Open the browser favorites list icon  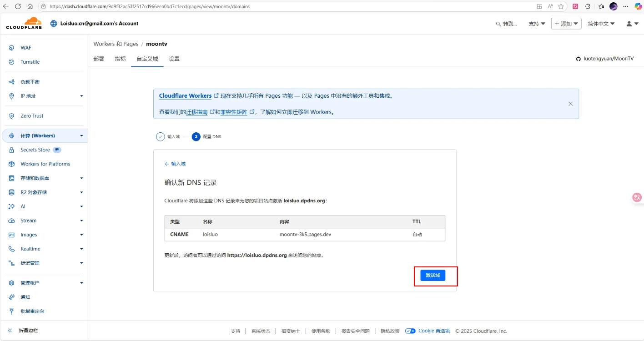pos(601,6)
